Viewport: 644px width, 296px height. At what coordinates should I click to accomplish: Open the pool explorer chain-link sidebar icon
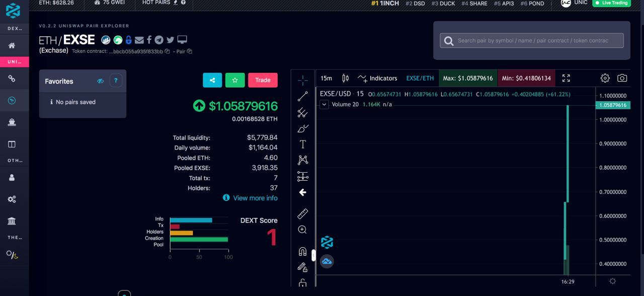[x=12, y=79]
